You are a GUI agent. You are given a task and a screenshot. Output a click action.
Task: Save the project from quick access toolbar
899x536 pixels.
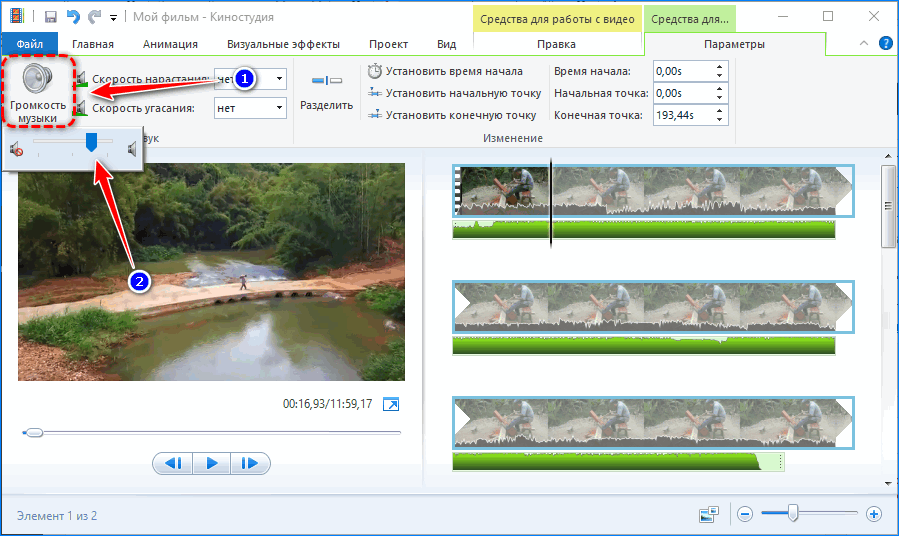pos(48,17)
